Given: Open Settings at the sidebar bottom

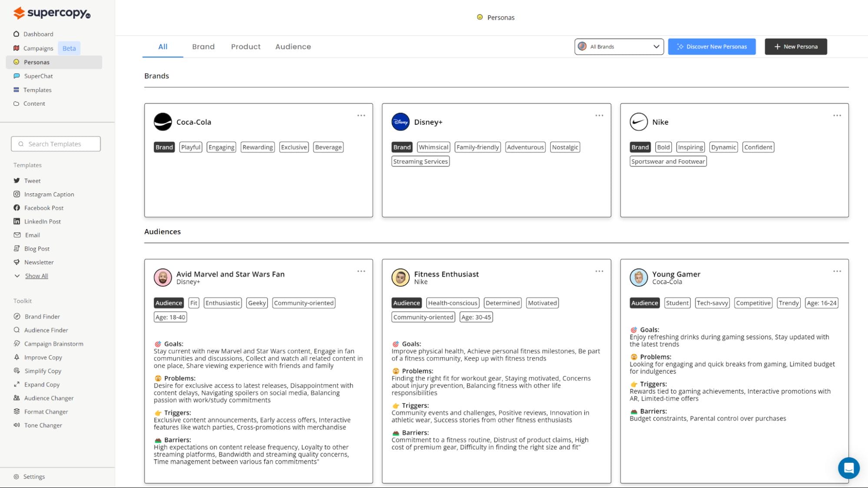Looking at the screenshot, I should tap(34, 477).
